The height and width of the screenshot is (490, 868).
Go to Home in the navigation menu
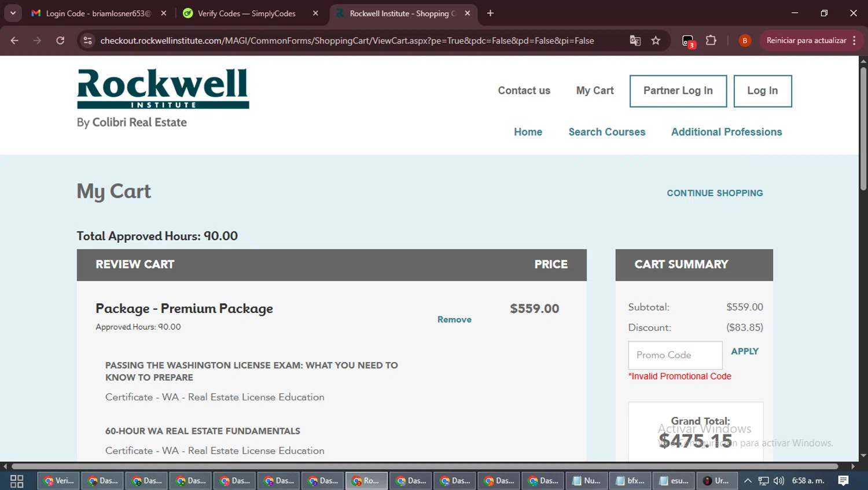pos(528,132)
